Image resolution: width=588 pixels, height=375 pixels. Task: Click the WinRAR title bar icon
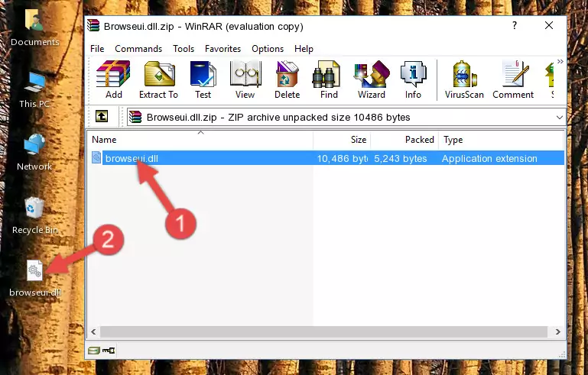tap(93, 26)
